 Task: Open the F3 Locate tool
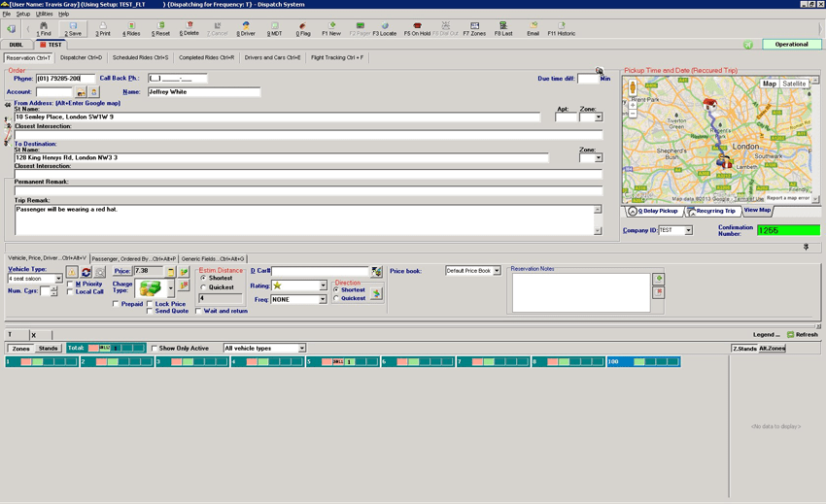[x=385, y=29]
